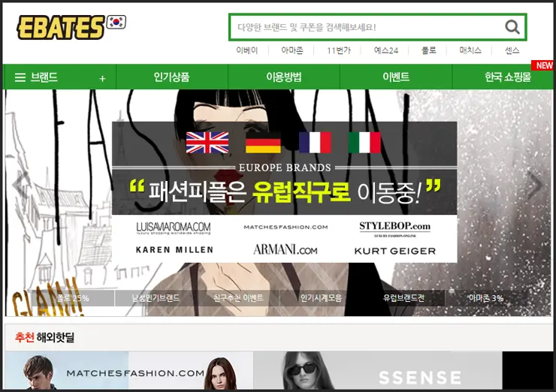The height and width of the screenshot is (392, 556).
Task: Show previous banner slide with left arrow
Action: (x=20, y=185)
